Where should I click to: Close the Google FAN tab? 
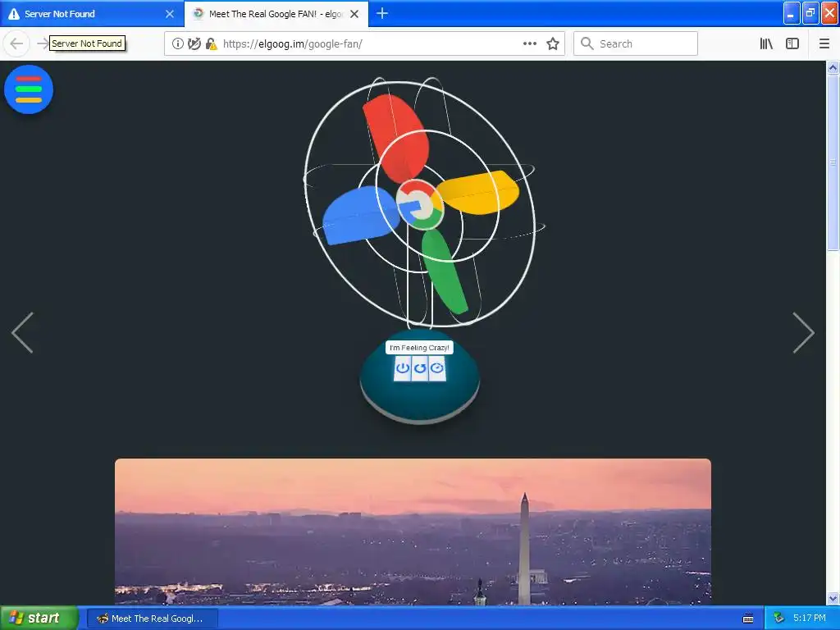coord(354,14)
